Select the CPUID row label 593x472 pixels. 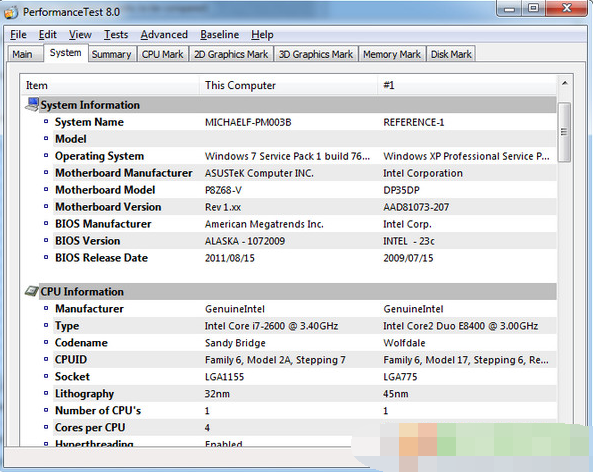[71, 359]
